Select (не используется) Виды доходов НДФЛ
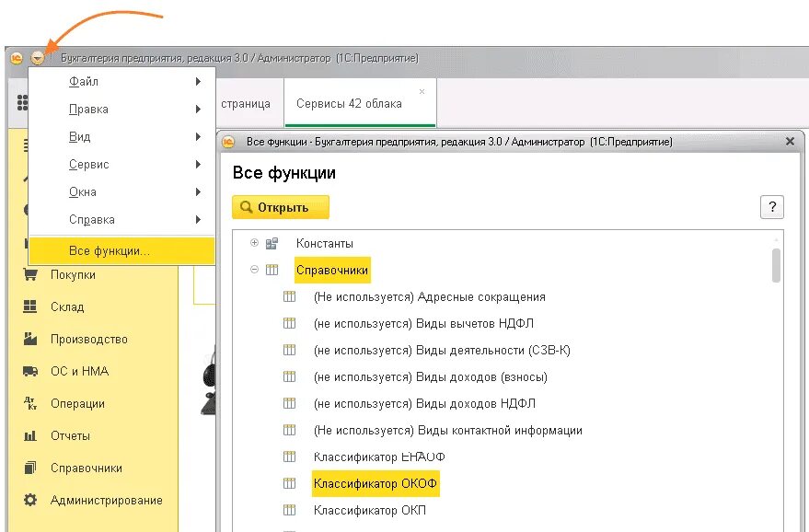The width and height of the screenshot is (809, 532). pos(424,403)
